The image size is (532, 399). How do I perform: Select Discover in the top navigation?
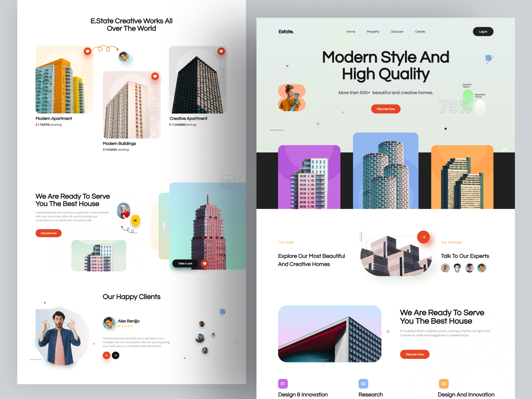click(x=397, y=31)
